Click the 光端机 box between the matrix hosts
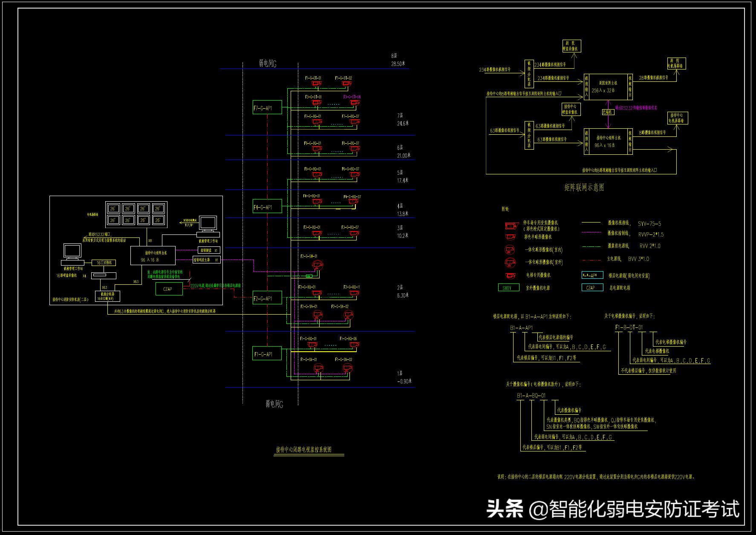This screenshot has height=535, width=756. click(x=607, y=112)
